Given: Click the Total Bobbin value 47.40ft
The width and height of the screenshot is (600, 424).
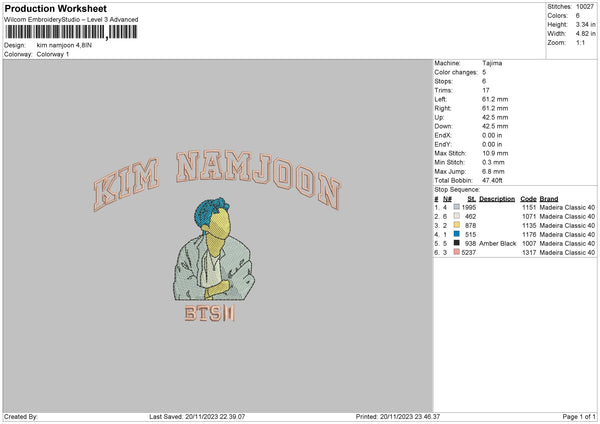Looking at the screenshot, I should pos(492,180).
